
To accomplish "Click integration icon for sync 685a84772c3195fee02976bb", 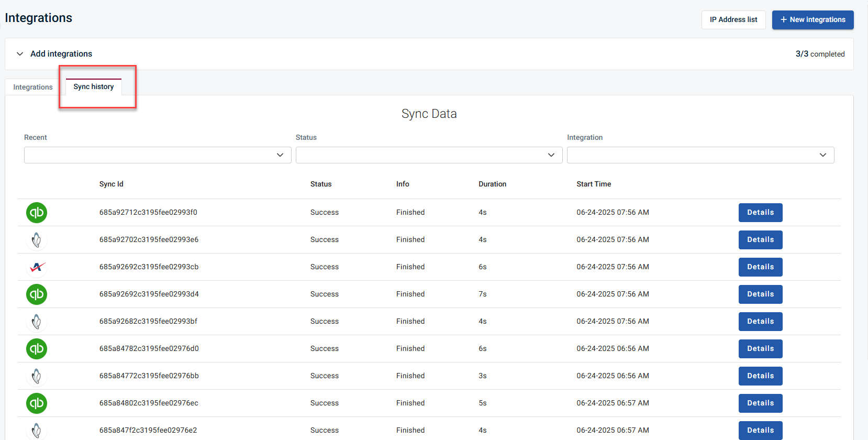I will click(x=37, y=376).
